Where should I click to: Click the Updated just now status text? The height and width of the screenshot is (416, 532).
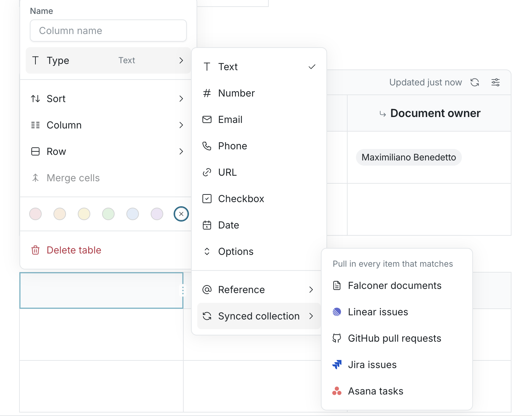point(425,82)
